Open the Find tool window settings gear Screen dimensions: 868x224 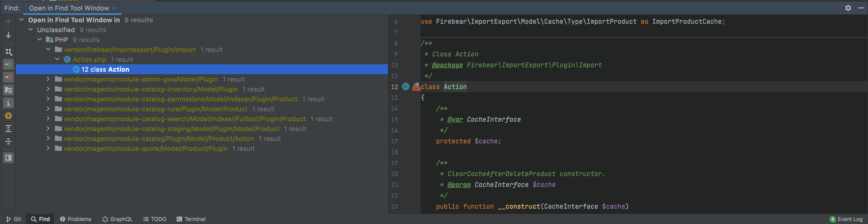[x=848, y=8]
